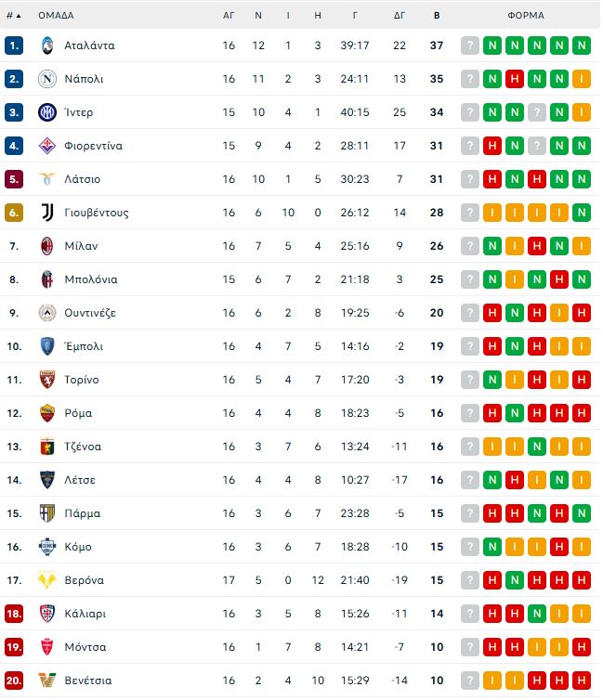This screenshot has height=700, width=603.
Task: Click the Inter club crest icon
Action: pyautogui.click(x=47, y=112)
